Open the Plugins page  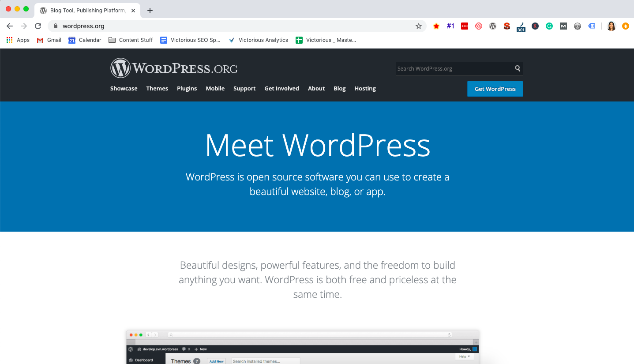tap(187, 89)
